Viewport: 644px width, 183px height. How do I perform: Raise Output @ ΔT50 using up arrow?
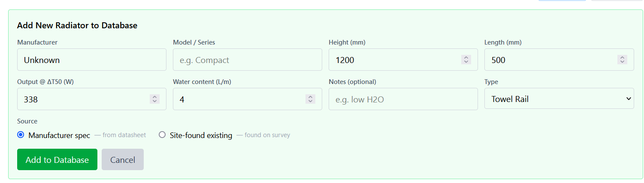coord(154,97)
